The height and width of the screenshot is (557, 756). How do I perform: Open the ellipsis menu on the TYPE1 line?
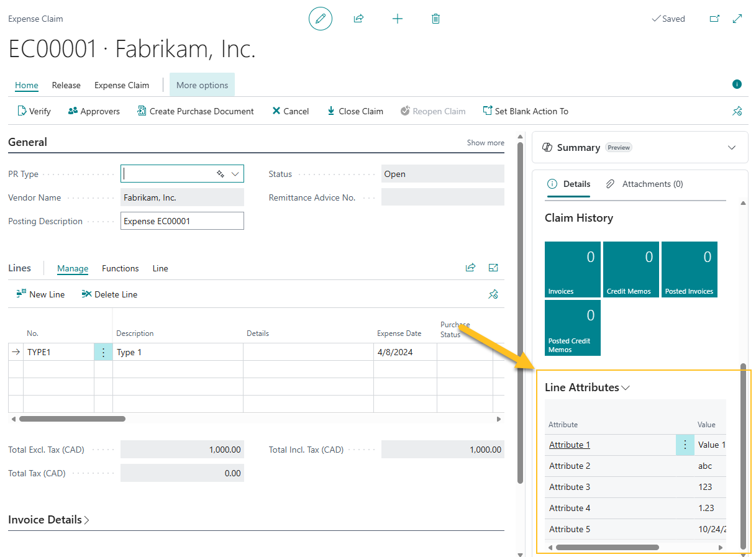pyautogui.click(x=103, y=351)
